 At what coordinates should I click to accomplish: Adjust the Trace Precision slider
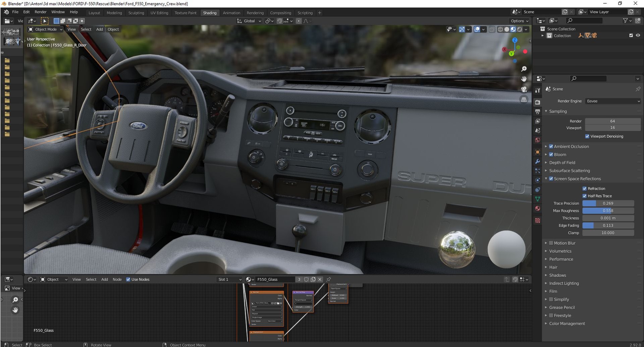pyautogui.click(x=608, y=203)
